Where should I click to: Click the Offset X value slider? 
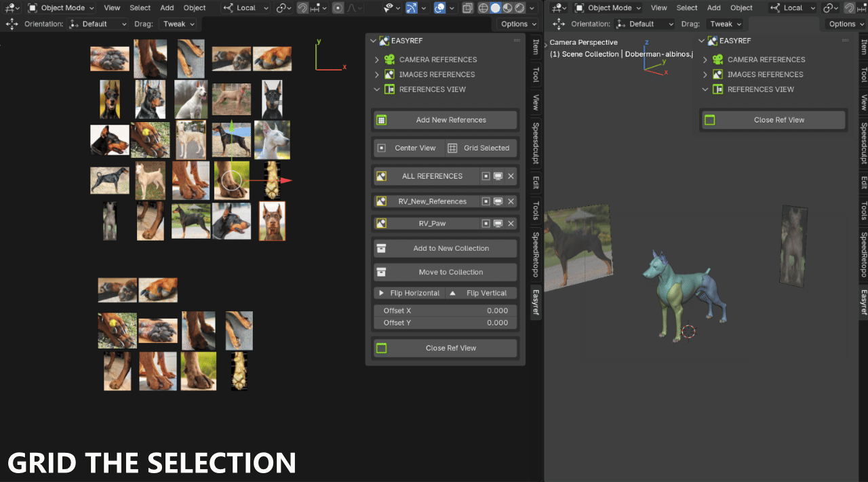(x=445, y=310)
